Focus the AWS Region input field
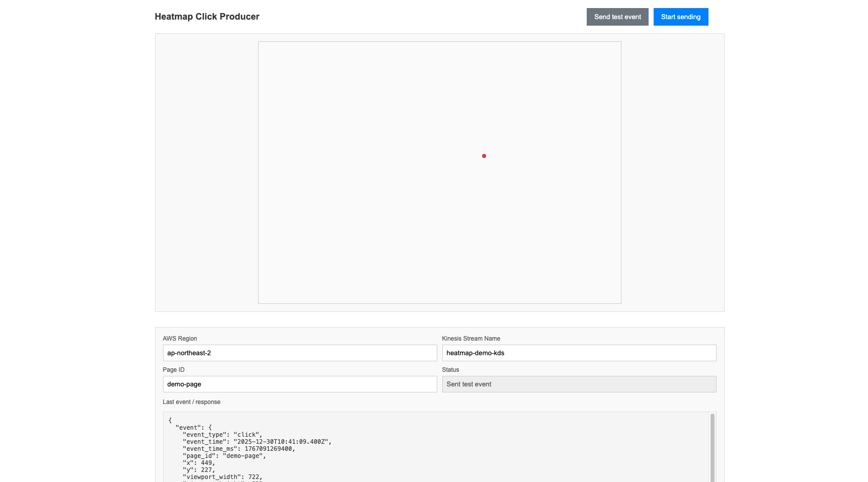This screenshot has width=868, height=482. pyautogui.click(x=300, y=353)
